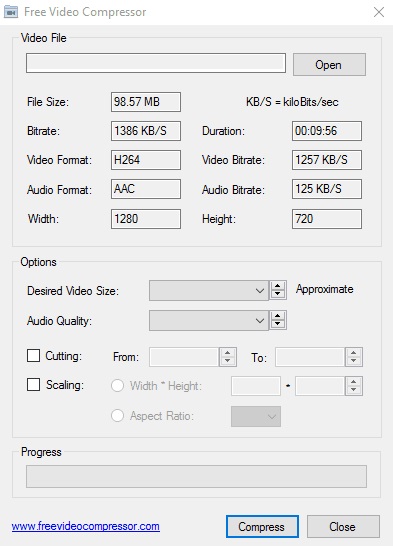Select the Aspect Ratio radio button
The width and height of the screenshot is (393, 546).
(x=117, y=415)
